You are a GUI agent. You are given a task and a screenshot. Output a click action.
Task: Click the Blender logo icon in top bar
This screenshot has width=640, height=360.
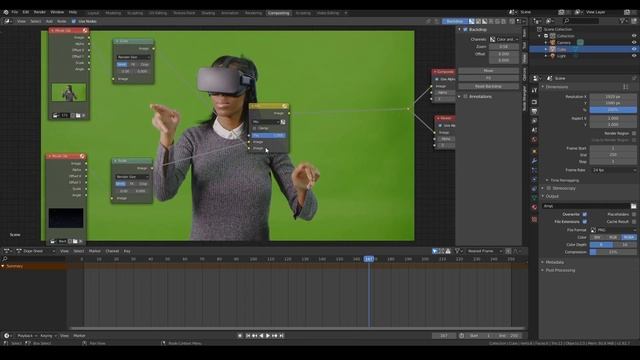click(6, 12)
